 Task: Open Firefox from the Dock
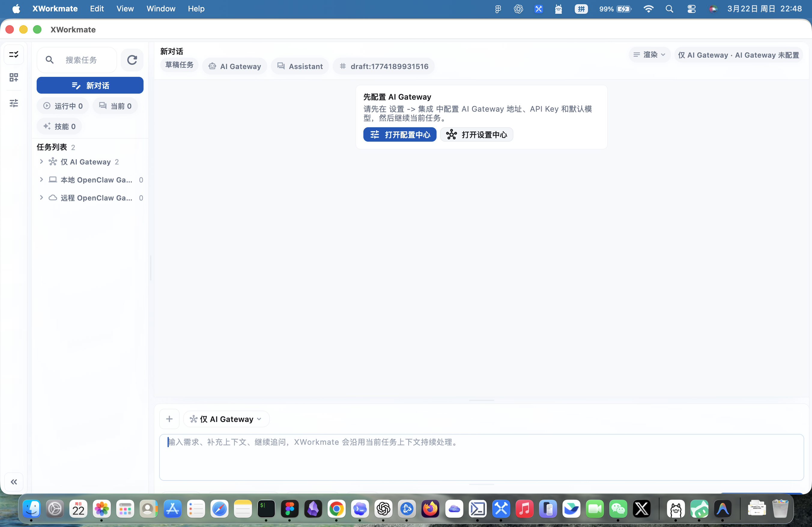click(x=430, y=509)
